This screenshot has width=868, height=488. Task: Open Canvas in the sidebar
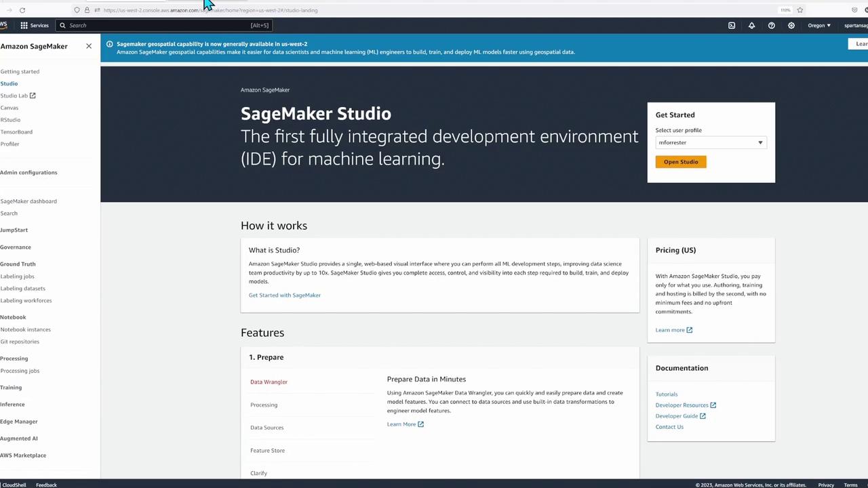point(9,108)
